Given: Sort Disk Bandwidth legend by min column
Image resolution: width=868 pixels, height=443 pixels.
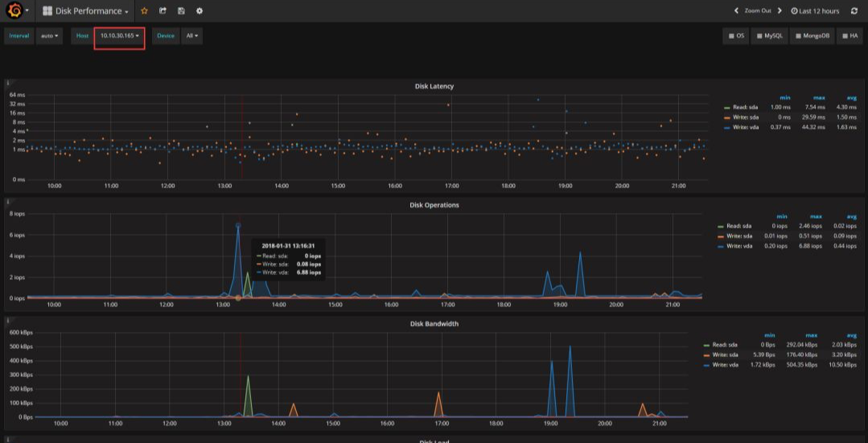Looking at the screenshot, I should coord(771,335).
